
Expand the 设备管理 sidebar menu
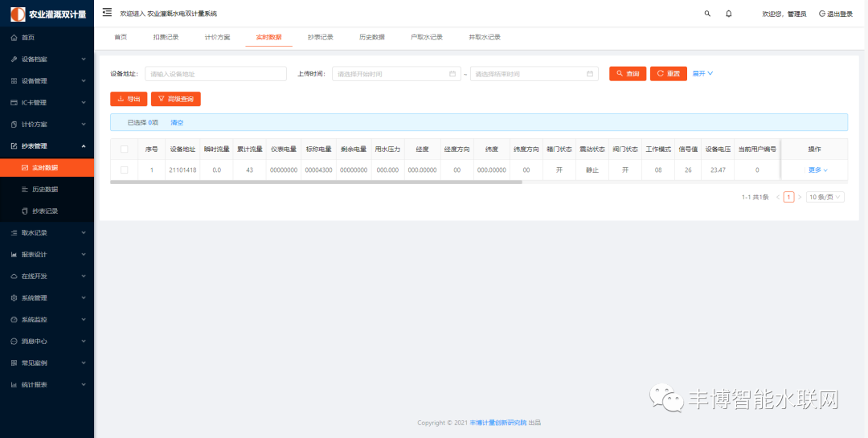point(47,81)
